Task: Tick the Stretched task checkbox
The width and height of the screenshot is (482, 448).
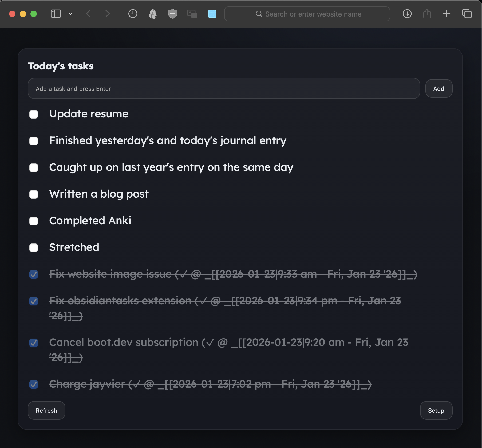Action: click(34, 248)
